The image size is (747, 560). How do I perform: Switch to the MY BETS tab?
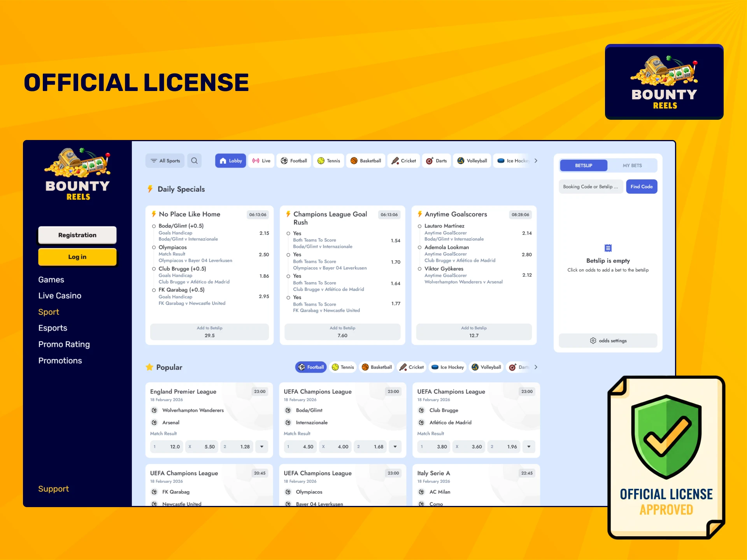[632, 165]
